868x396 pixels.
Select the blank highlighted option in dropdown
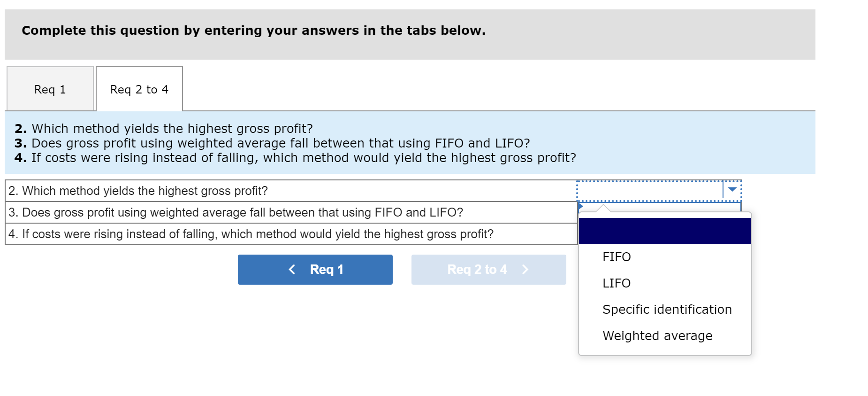click(x=664, y=231)
